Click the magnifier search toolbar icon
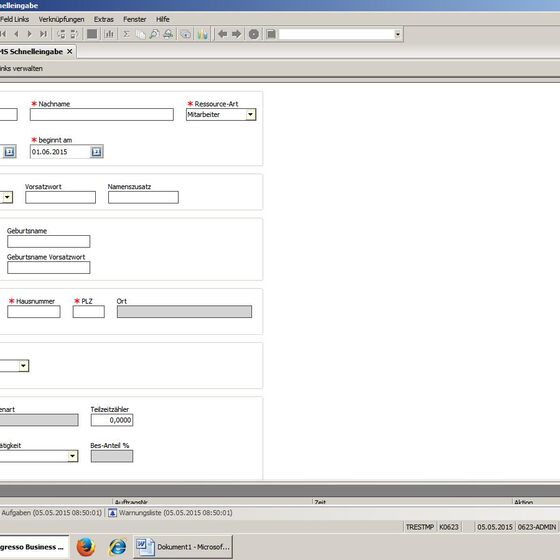Image resolution: width=560 pixels, height=560 pixels. [x=154, y=34]
